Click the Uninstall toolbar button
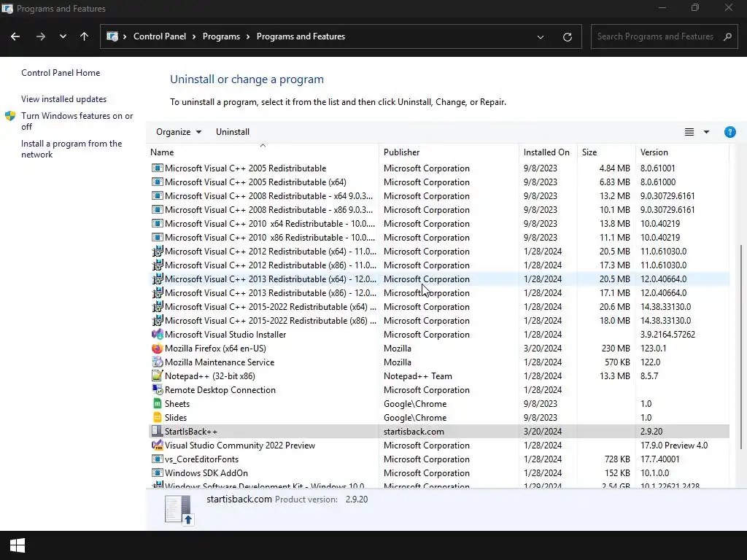747x560 pixels. pyautogui.click(x=233, y=132)
